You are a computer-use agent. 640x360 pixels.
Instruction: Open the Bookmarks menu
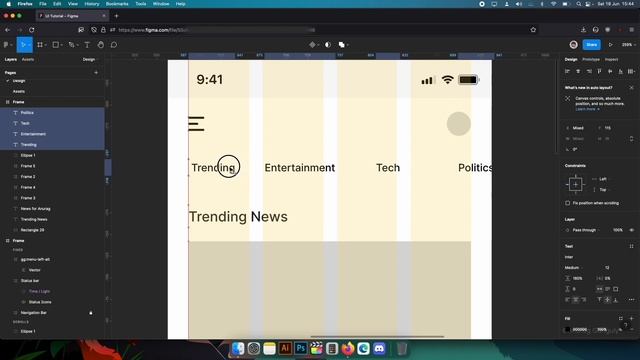click(x=117, y=4)
